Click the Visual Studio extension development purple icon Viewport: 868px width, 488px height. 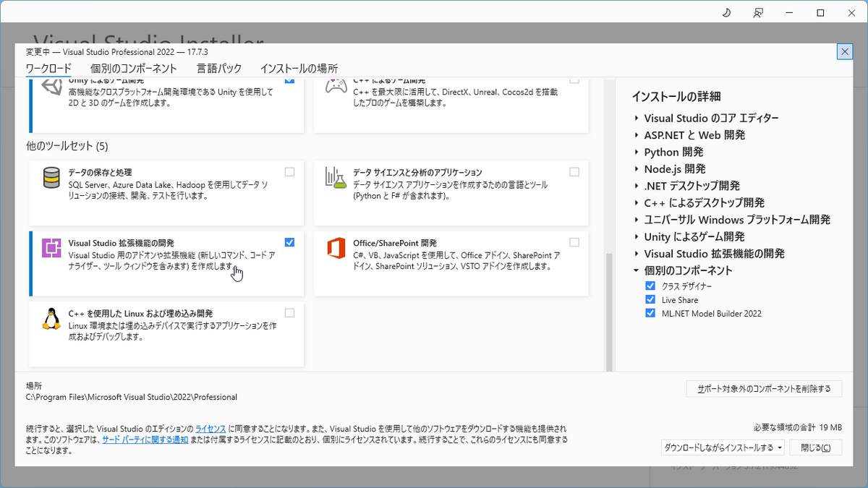[x=51, y=248]
